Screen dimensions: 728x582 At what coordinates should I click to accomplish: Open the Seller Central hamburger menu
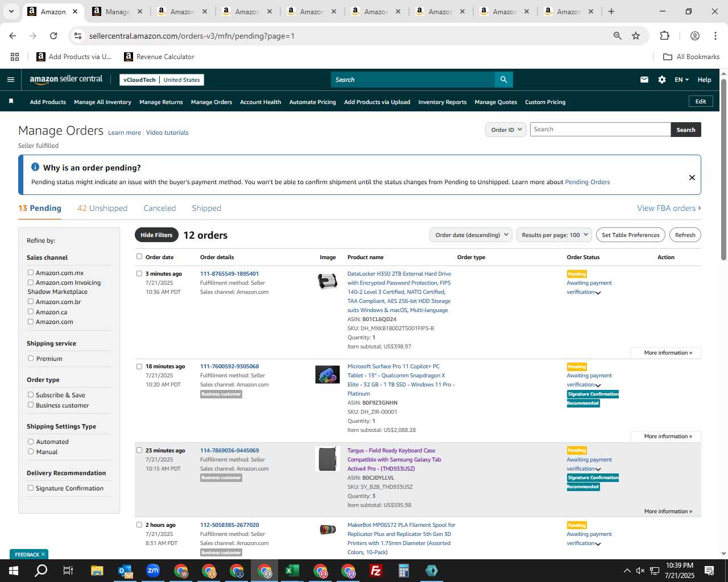click(x=11, y=80)
